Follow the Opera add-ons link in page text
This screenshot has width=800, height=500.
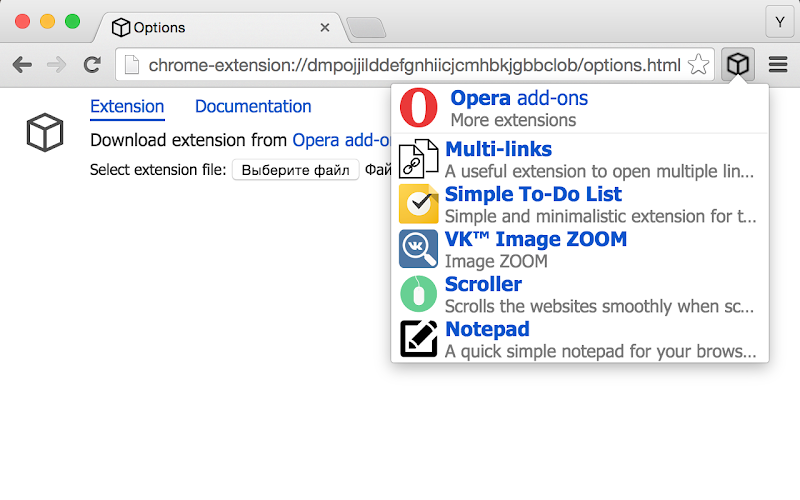[341, 140]
